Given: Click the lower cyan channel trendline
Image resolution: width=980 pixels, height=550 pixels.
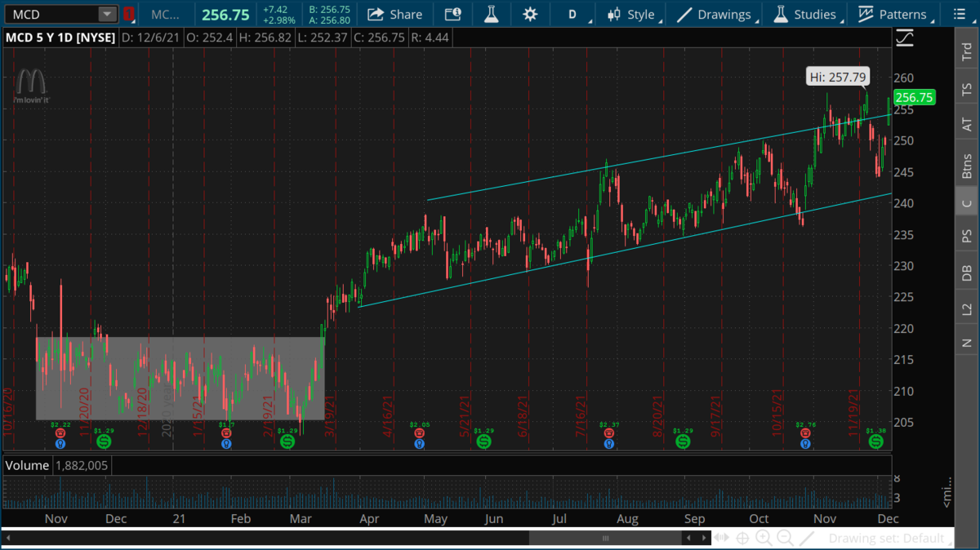Looking at the screenshot, I should click(x=625, y=250).
